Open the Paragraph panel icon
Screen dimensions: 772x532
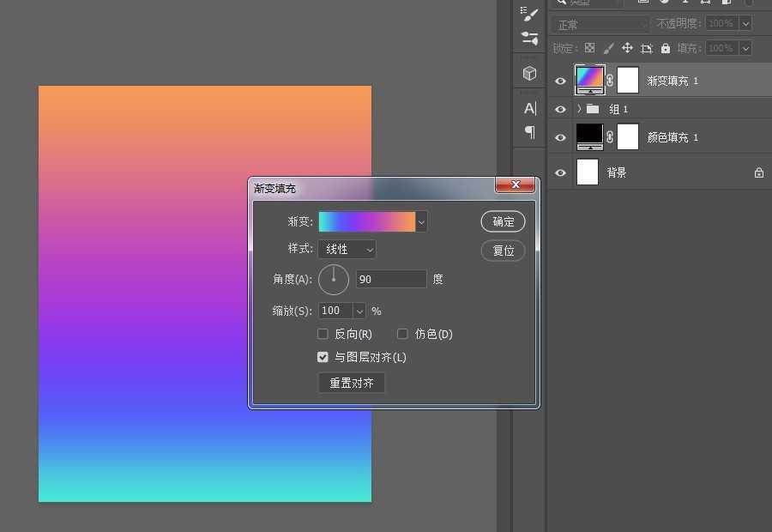tap(529, 132)
